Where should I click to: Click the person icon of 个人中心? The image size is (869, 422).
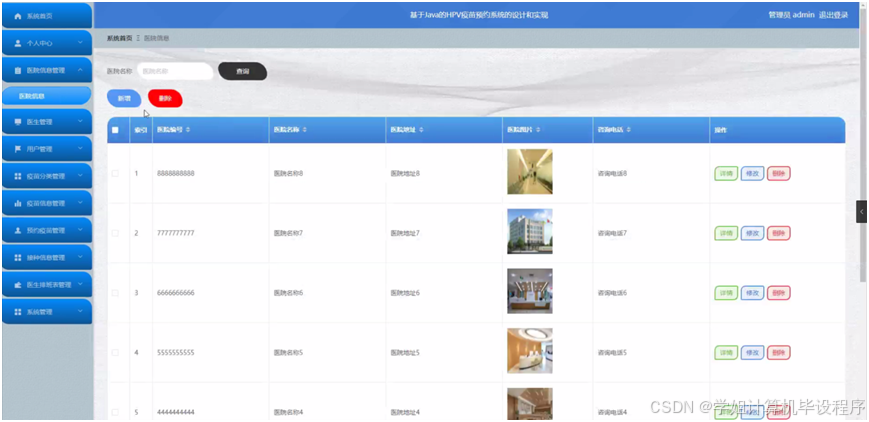(18, 43)
